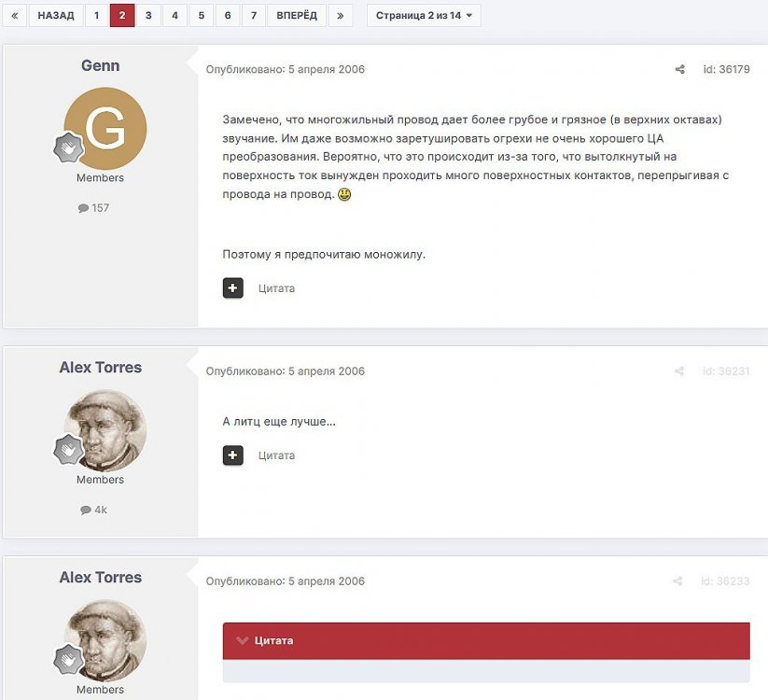Click the ВПЕРЁД pagination button
Viewport: 768px width, 700px height.
click(x=297, y=16)
